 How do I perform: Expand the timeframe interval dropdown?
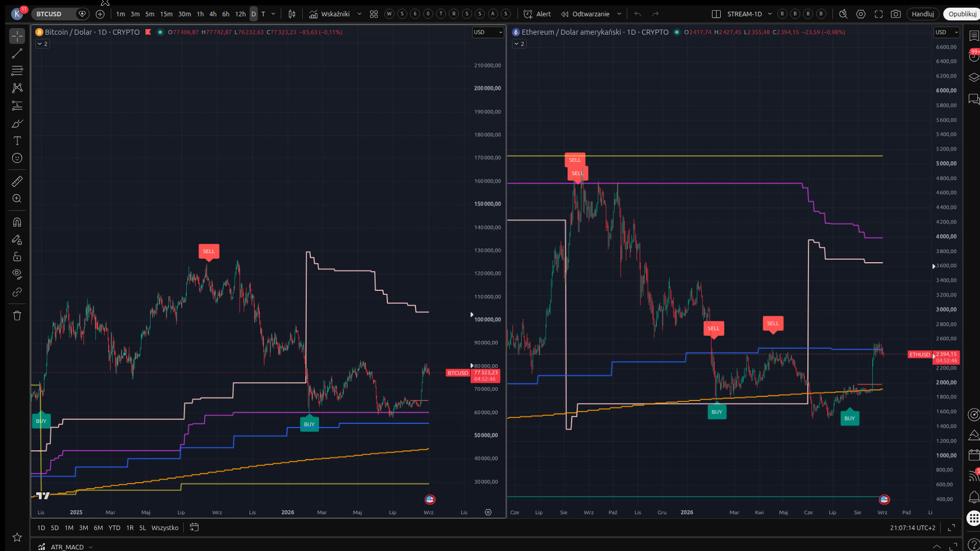pyautogui.click(x=273, y=14)
